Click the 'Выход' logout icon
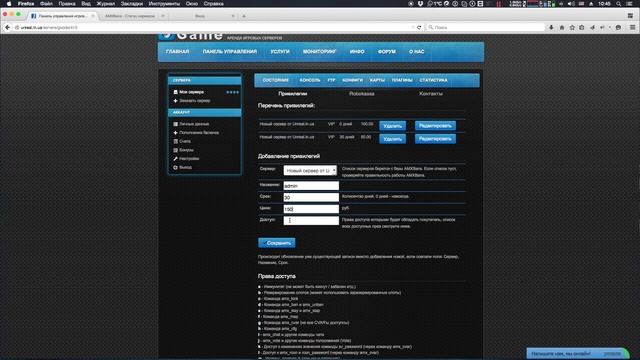 [x=176, y=167]
